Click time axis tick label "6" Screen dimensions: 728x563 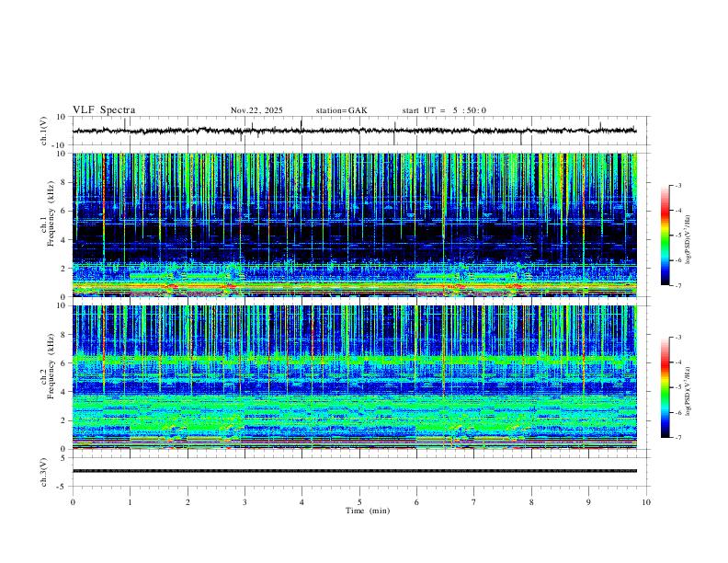pos(417,502)
